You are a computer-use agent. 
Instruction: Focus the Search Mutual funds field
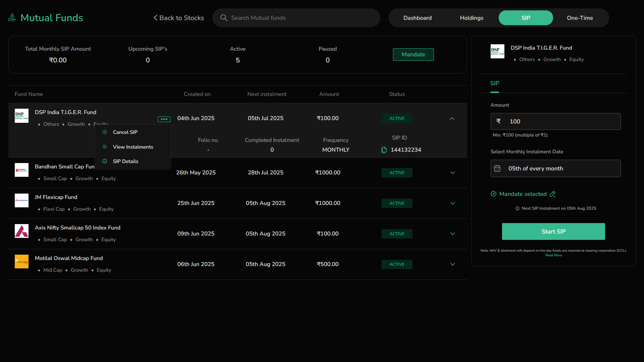pos(296,18)
